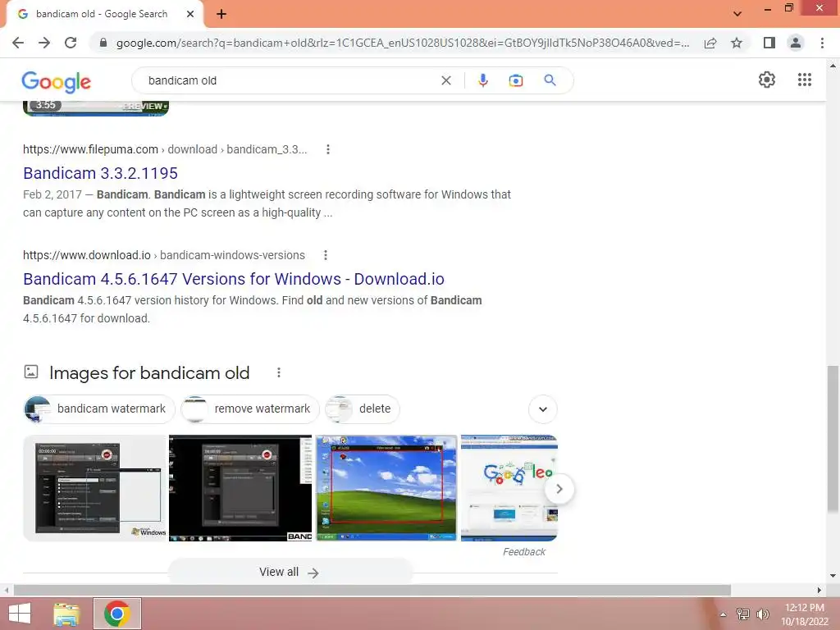Search by image with the camera icon
This screenshot has width=840, height=630.
(x=515, y=80)
